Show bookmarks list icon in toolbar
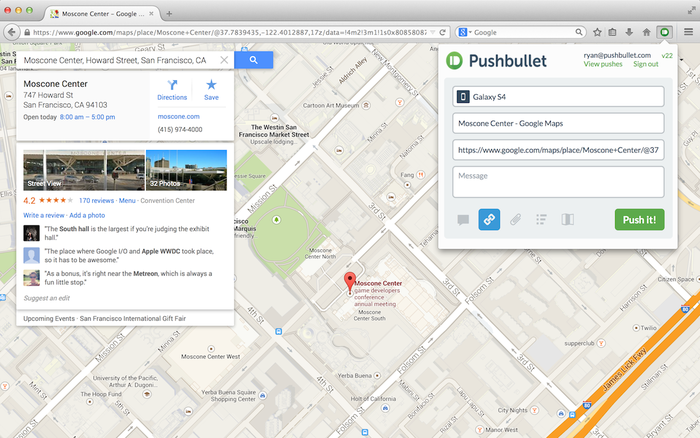Screen dimensions: 700x438 pyautogui.click(x=612, y=32)
